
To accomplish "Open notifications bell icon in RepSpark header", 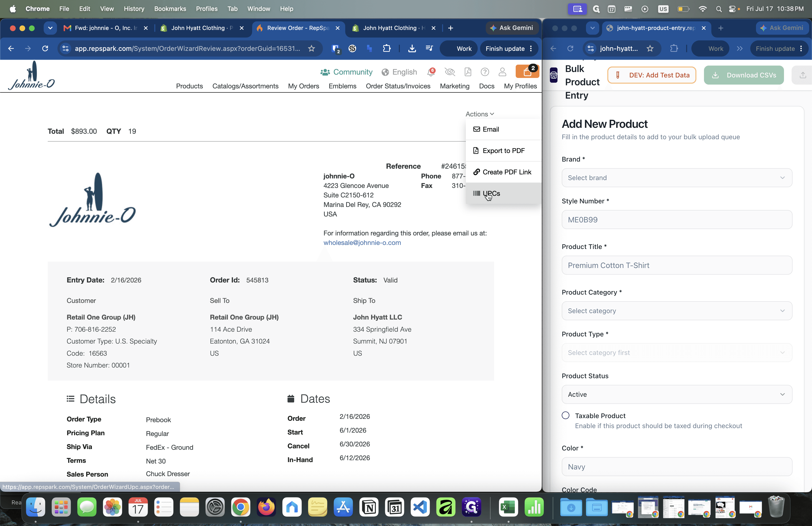I will click(431, 72).
